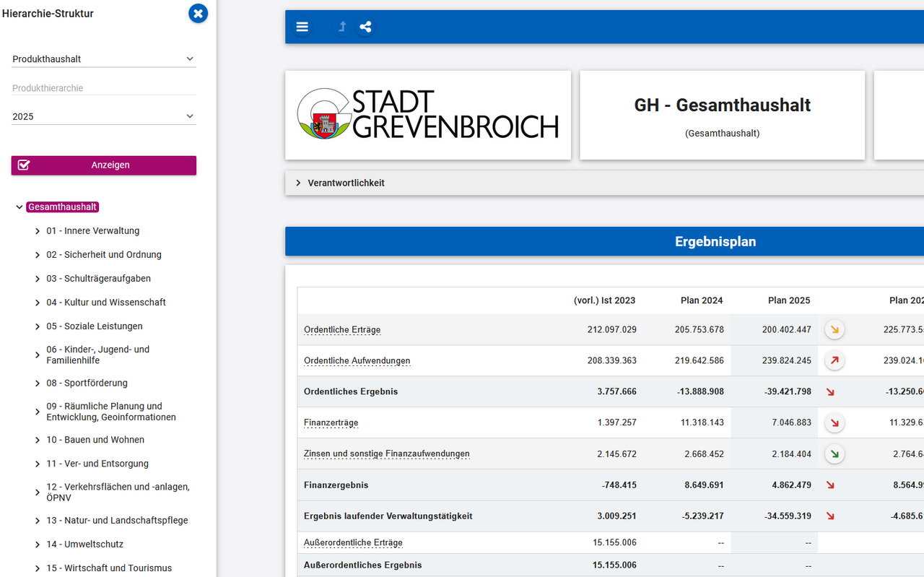924x577 pixels.
Task: Open the Ordentliche Erträge link
Action: pos(342,330)
